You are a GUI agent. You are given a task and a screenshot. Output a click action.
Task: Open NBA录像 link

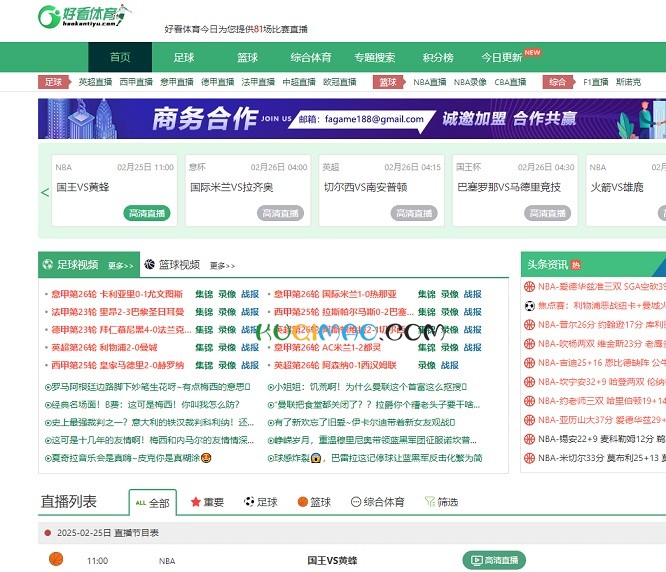click(470, 82)
